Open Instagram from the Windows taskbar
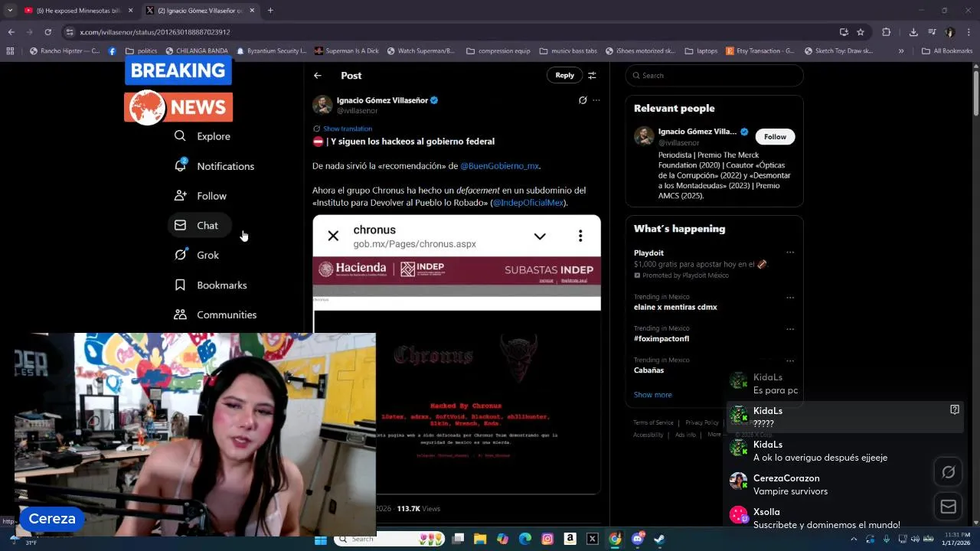 (x=547, y=539)
